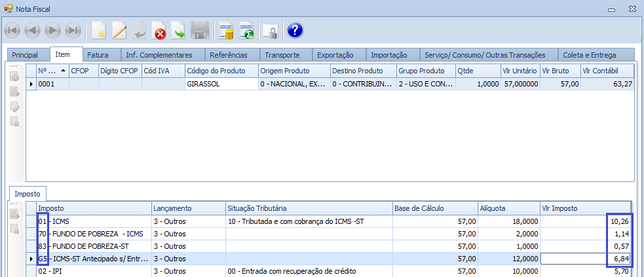
Task: Click the Código do Produto column header
Action: 219,71
